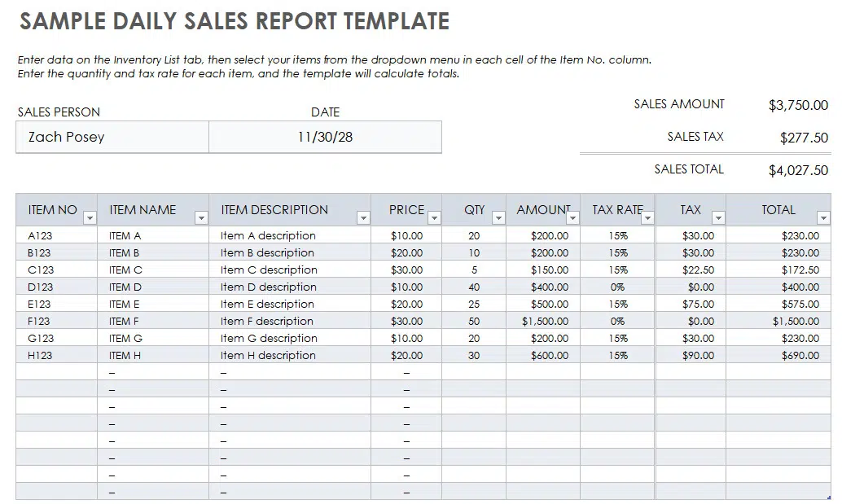The width and height of the screenshot is (842, 504).
Task: Select the Date field showing 11/30/28
Action: (x=325, y=137)
